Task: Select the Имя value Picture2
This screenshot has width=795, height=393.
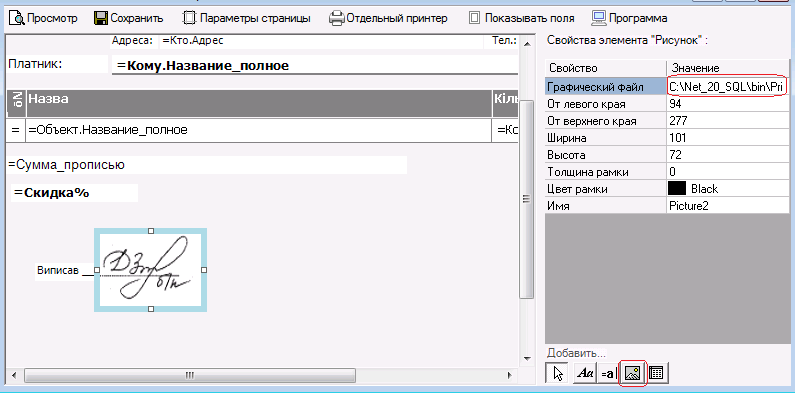Action: click(x=728, y=206)
